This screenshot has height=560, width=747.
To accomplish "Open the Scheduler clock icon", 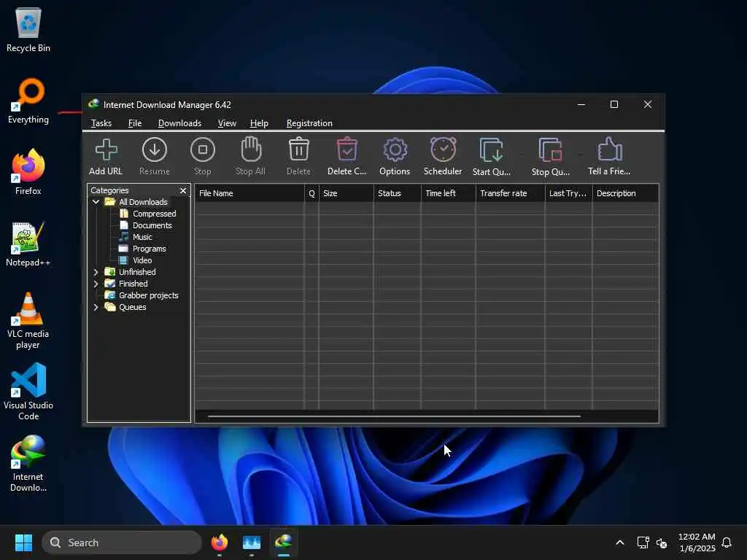I will coord(443,149).
